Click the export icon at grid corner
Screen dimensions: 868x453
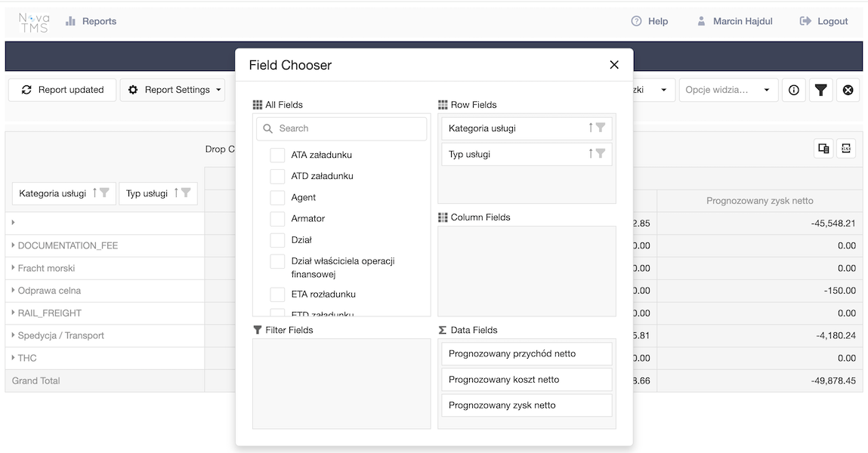coord(846,149)
